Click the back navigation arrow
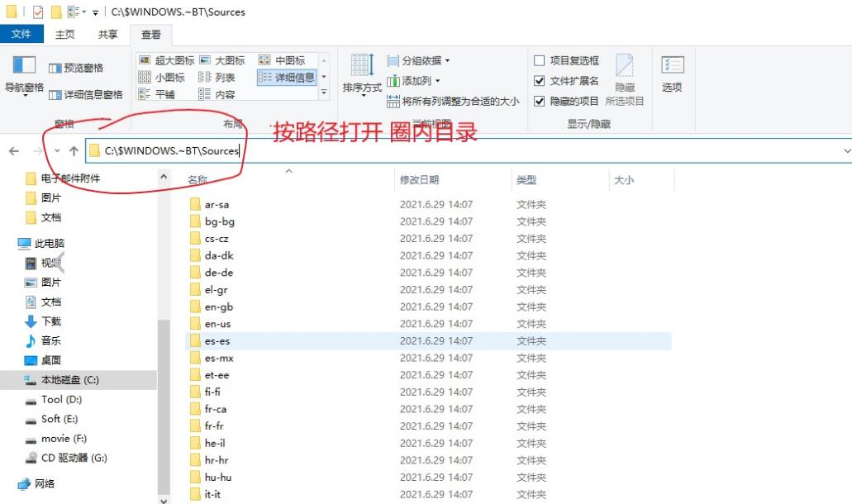The image size is (852, 504). [x=15, y=151]
